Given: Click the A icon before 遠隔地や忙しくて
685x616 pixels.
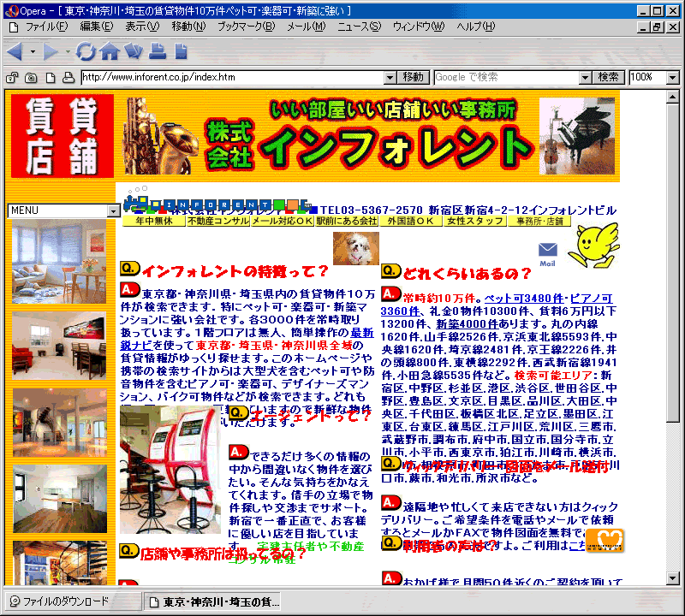Looking at the screenshot, I should coord(391,502).
